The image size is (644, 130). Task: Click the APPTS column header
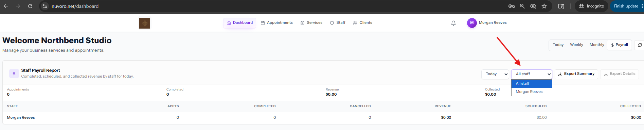[173, 106]
